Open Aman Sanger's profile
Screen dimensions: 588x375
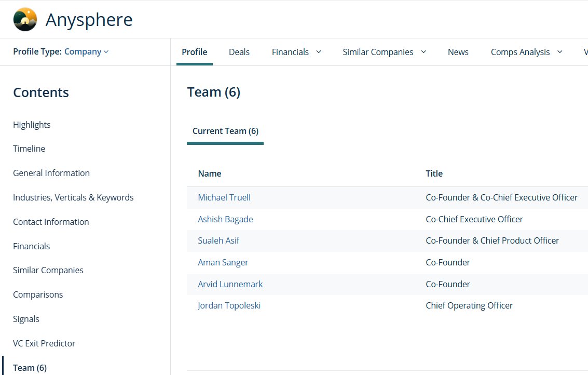point(223,262)
